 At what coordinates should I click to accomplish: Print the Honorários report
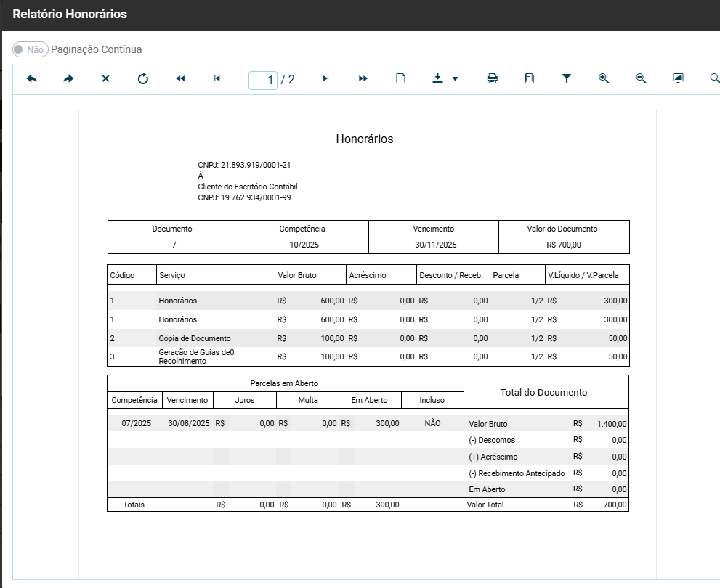tap(493, 78)
